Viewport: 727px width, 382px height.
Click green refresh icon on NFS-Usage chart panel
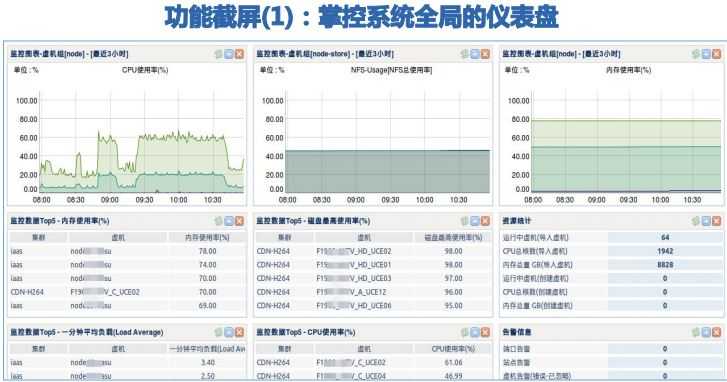point(465,54)
